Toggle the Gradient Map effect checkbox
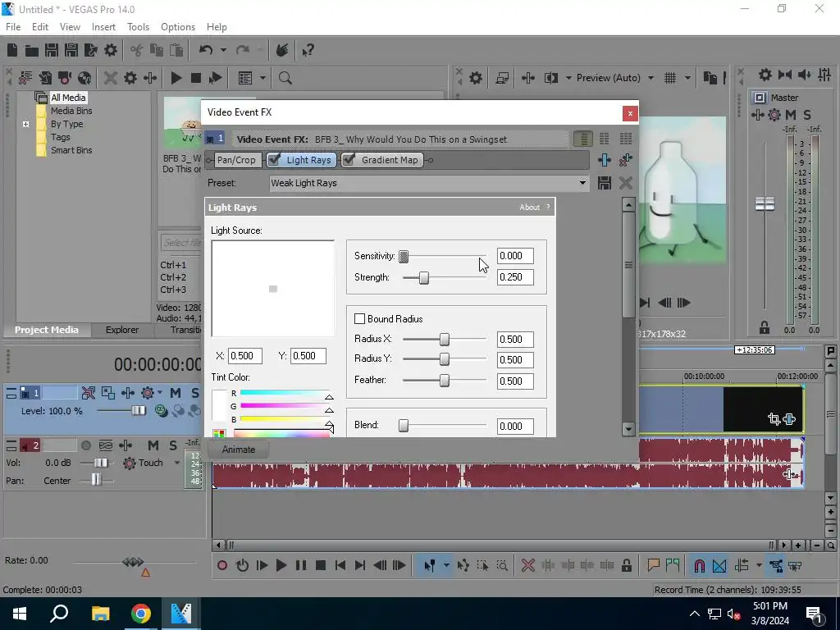Screen dimensions: 840x630 coord(348,160)
